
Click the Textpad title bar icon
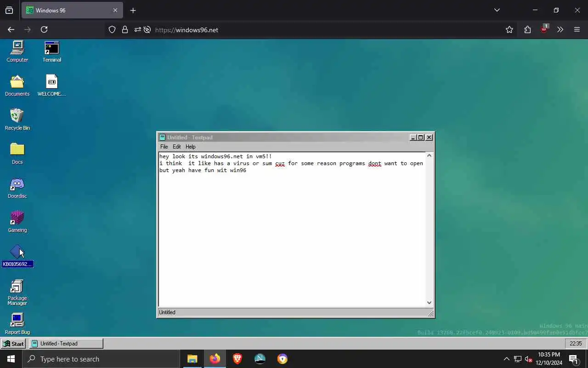[x=162, y=138]
